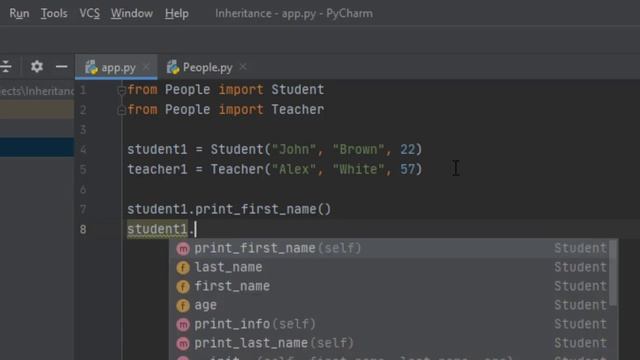Click the "Alex" string on line 5
This screenshot has height=360, width=640.
(x=294, y=169)
